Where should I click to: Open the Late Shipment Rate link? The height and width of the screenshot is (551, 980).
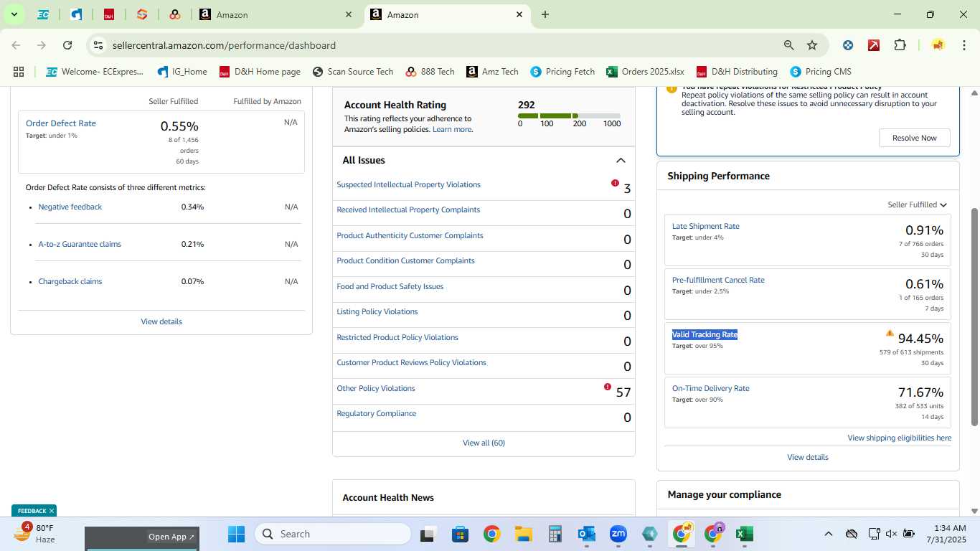(x=705, y=226)
